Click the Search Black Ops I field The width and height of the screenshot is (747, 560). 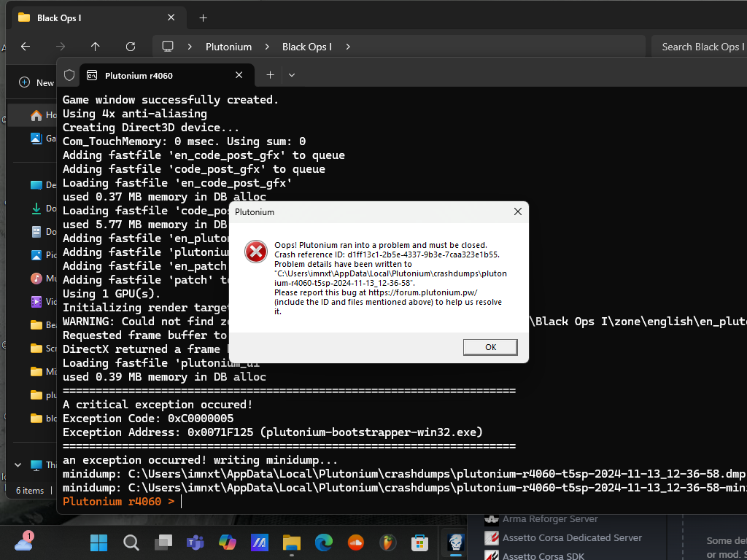pos(700,47)
